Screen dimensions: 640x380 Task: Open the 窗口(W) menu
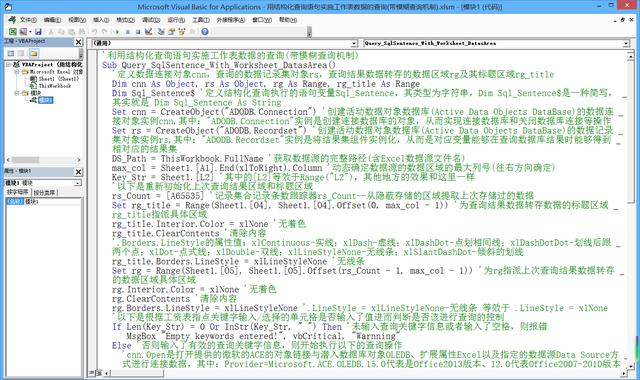click(x=262, y=20)
